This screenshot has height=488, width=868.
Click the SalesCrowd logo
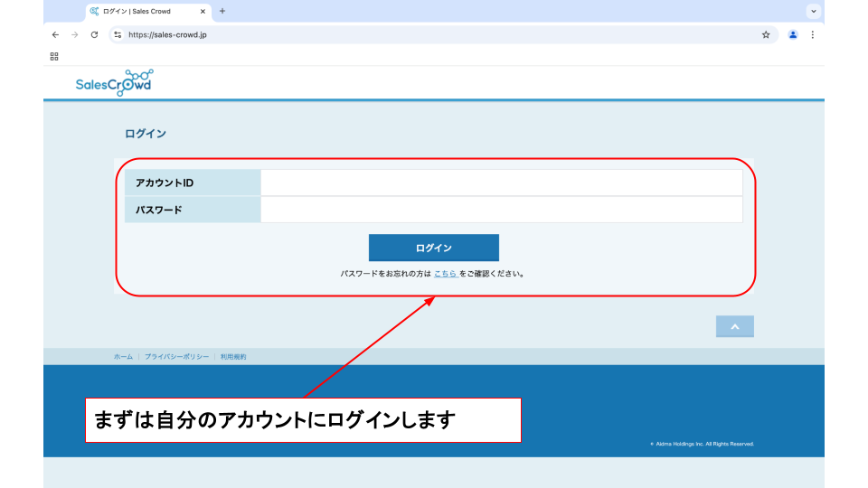point(114,83)
